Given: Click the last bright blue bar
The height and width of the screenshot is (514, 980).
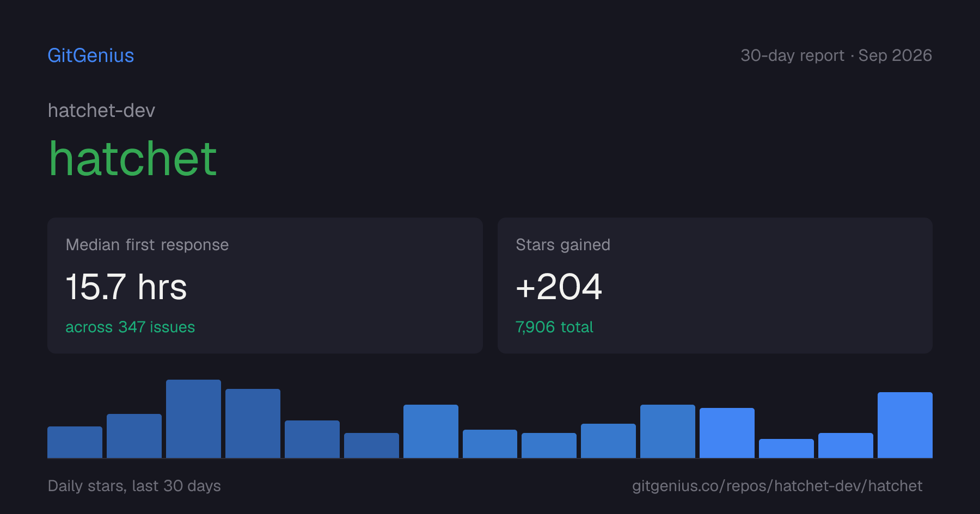Looking at the screenshot, I should [905, 425].
